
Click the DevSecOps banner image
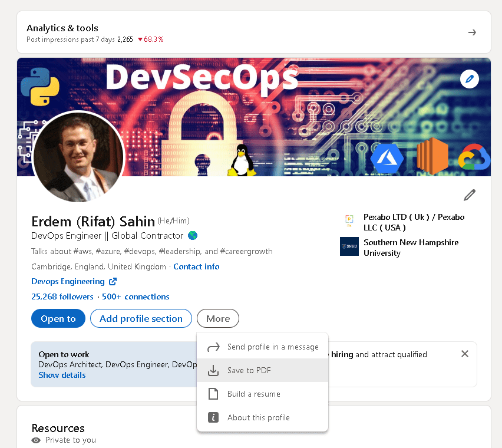[254, 117]
